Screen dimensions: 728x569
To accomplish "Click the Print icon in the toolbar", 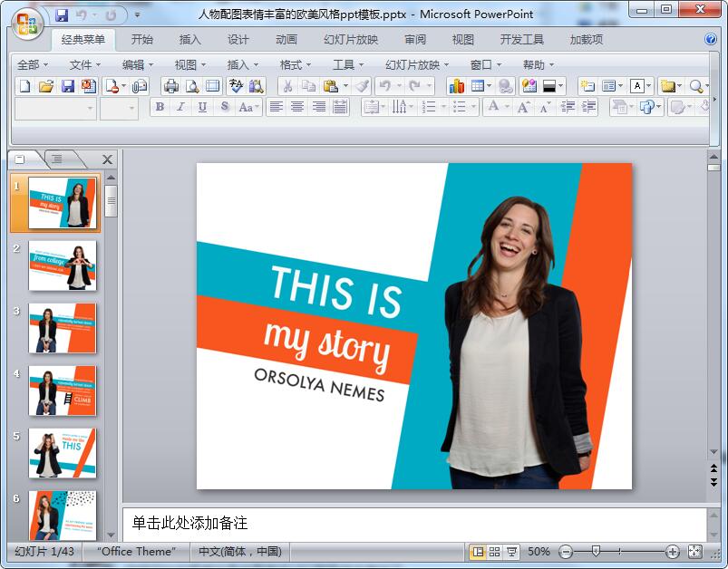I will [170, 86].
